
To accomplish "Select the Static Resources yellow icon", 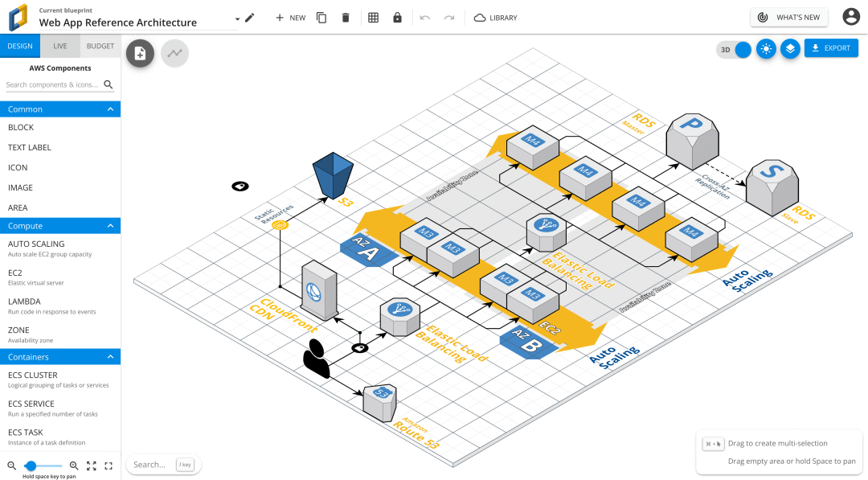I will click(280, 225).
